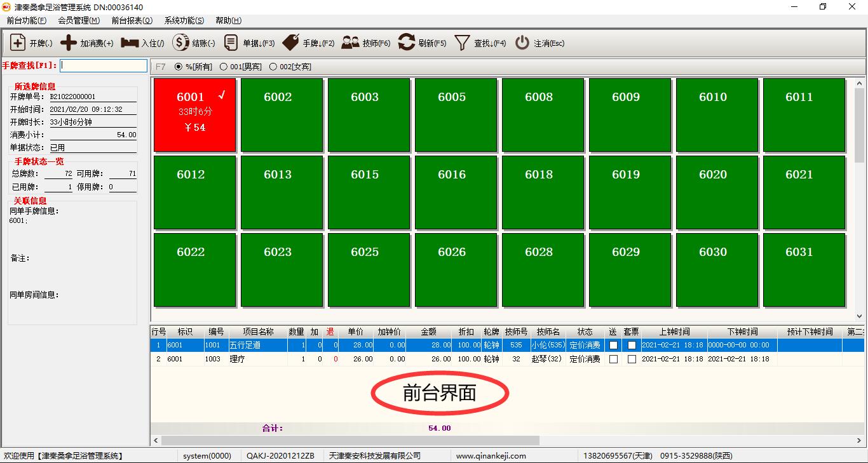Viewport: 868px width, 463px height.
Task: Click the 注销 power icon
Action: (x=522, y=43)
